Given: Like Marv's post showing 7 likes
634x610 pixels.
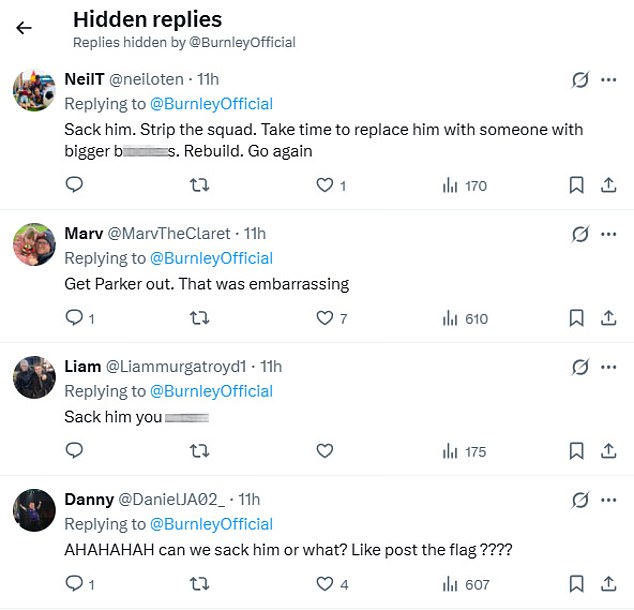Looking at the screenshot, I should [324, 318].
